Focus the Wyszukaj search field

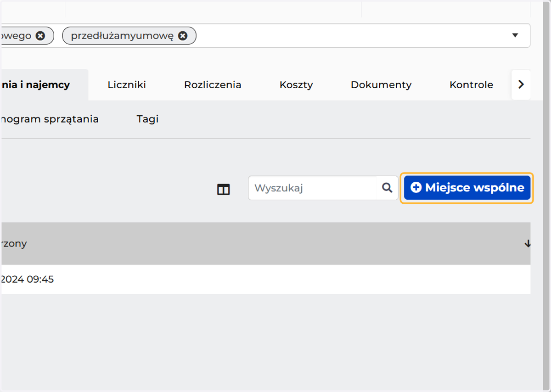[312, 188]
